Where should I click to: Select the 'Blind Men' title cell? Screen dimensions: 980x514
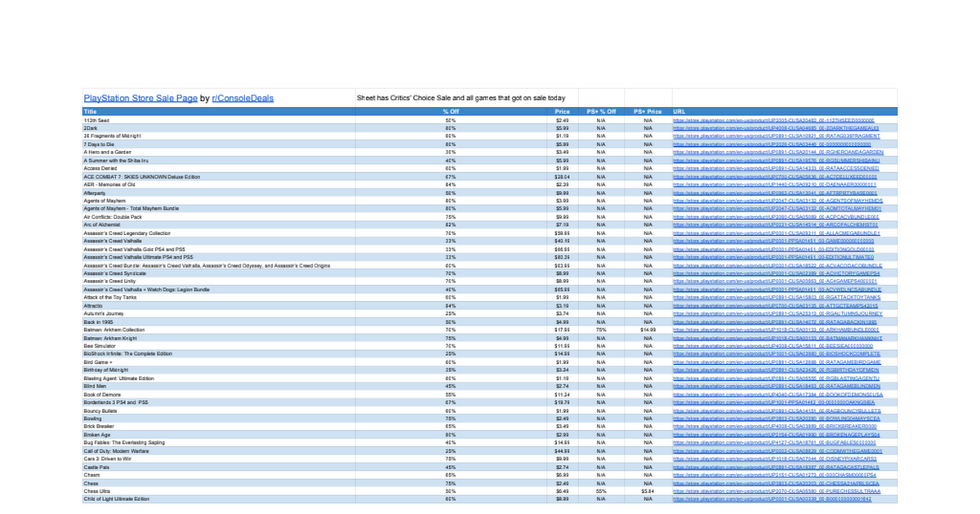[220, 386]
